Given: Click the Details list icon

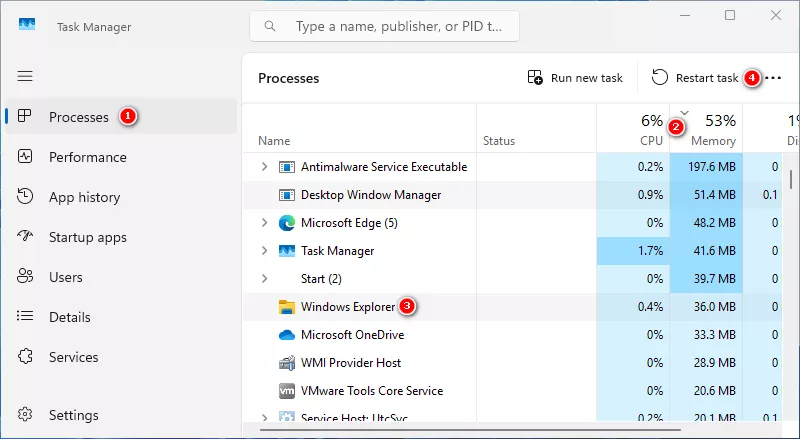Looking at the screenshot, I should point(25,316).
